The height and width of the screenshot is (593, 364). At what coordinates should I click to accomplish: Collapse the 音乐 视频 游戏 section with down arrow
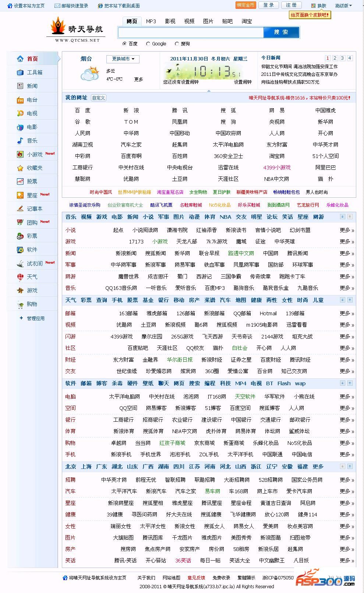click(x=342, y=217)
